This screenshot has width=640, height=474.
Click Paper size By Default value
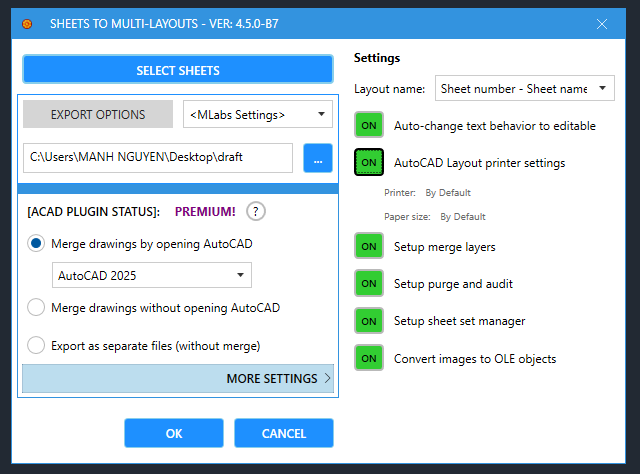point(463,217)
